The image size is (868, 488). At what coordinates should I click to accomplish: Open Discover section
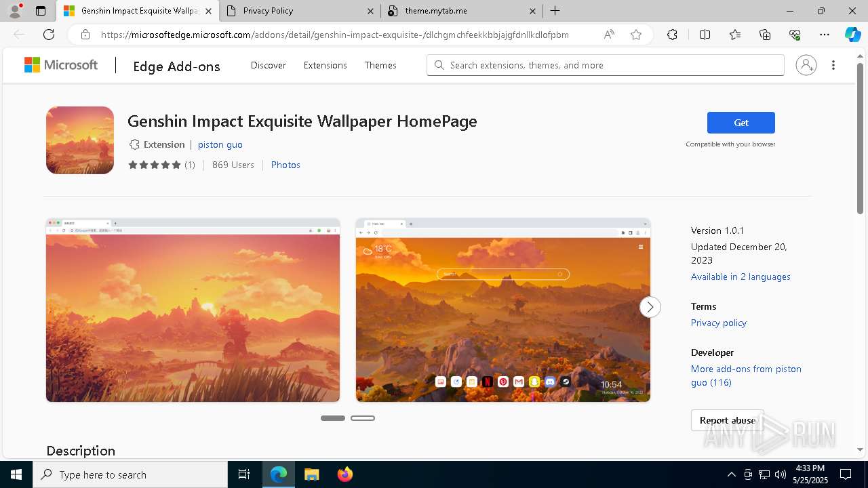click(x=269, y=65)
